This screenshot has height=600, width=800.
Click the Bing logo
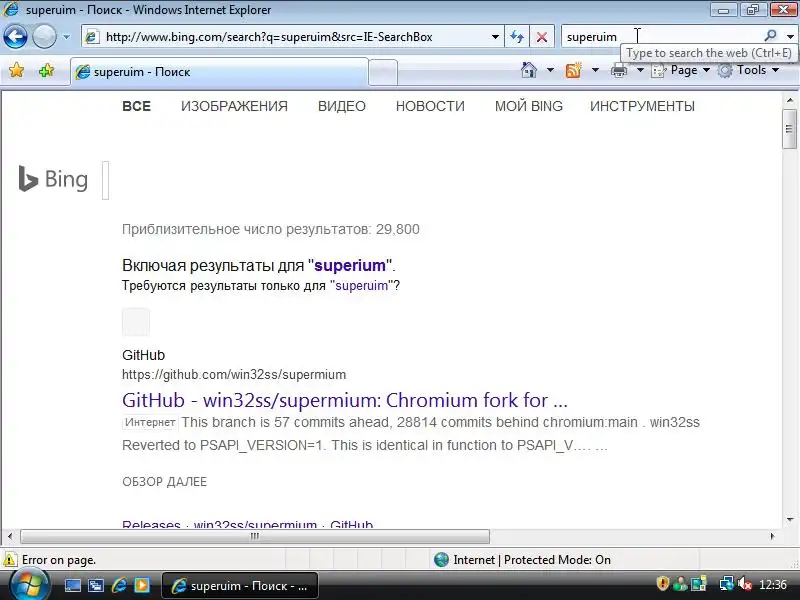tap(54, 179)
